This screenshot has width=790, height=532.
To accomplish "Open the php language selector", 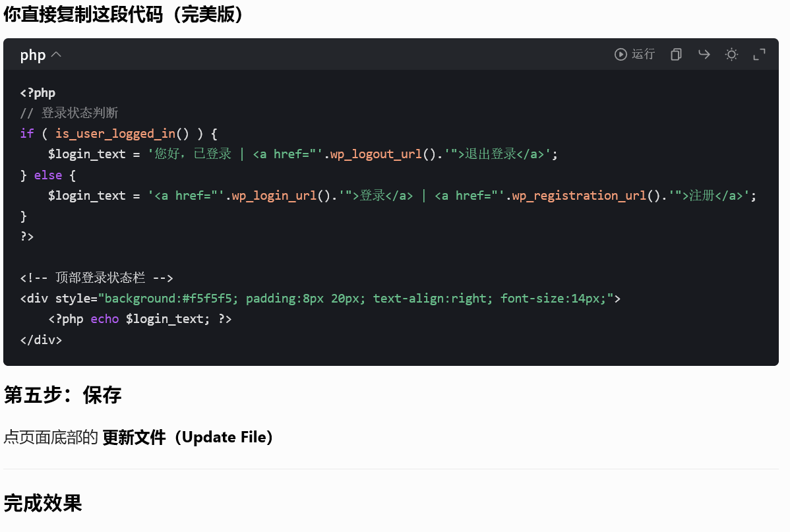I will click(x=41, y=55).
